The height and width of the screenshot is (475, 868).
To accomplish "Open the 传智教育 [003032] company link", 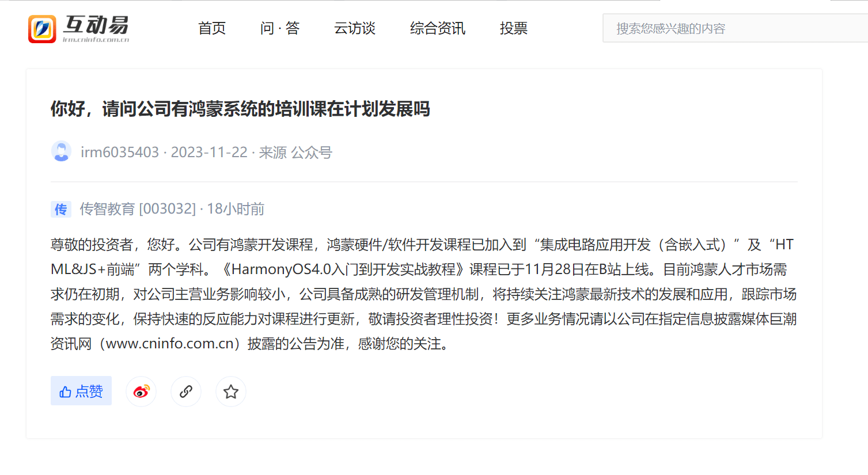I will pos(138,208).
